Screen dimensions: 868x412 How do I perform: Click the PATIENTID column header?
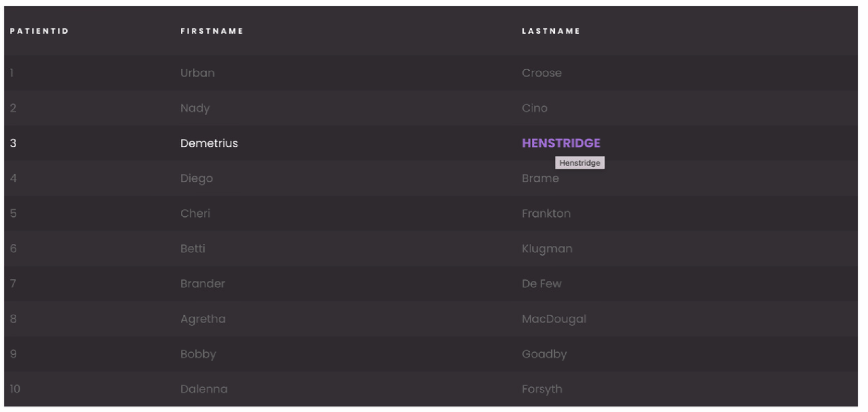click(x=39, y=31)
